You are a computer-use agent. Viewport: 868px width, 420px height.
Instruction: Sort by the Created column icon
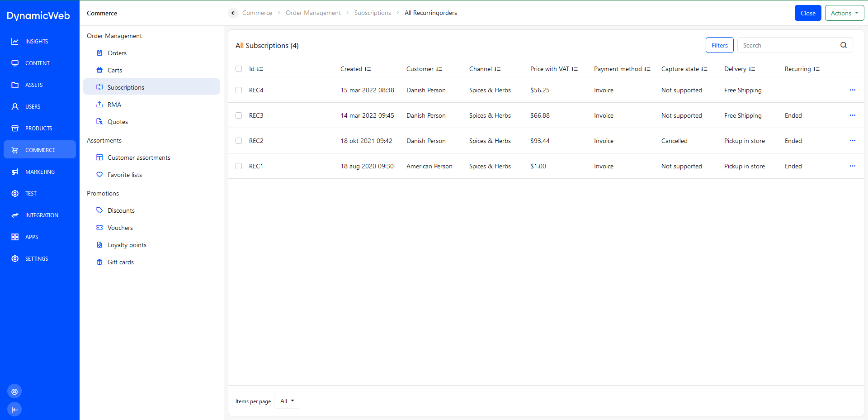pyautogui.click(x=368, y=69)
